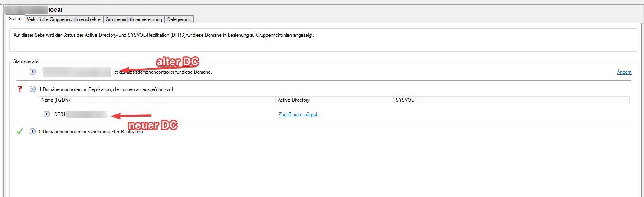Image resolution: width=644 pixels, height=197 pixels.
Task: Click the green checkmark status icon
Action: pos(19,132)
